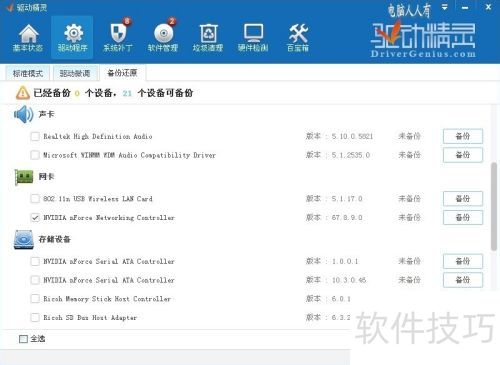This screenshot has height=365, width=500.
Task: Back up the 802.11n Wireless LAN driver
Action: (463, 199)
